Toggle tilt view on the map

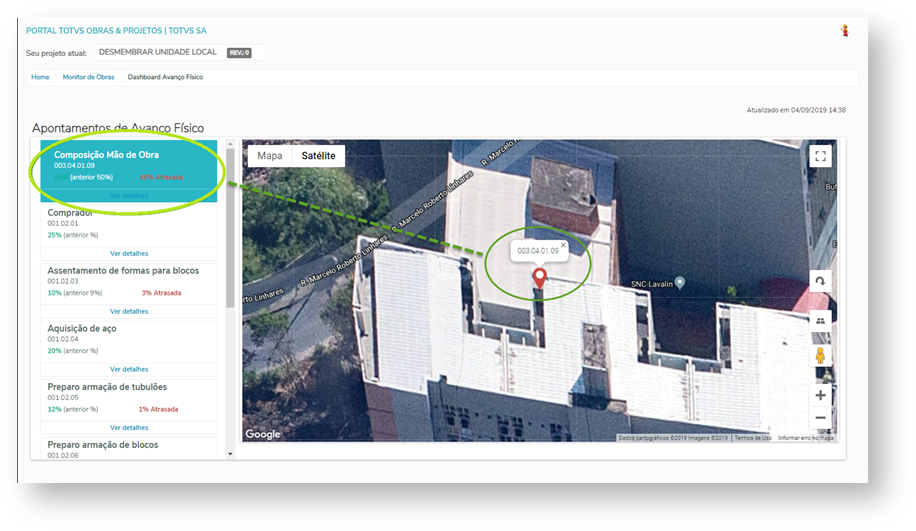click(820, 321)
